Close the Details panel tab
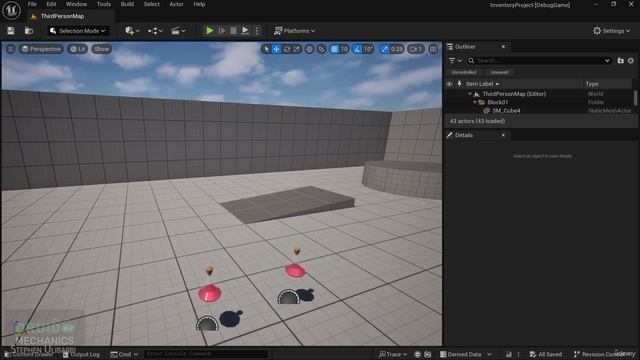The image size is (640, 360). [503, 135]
